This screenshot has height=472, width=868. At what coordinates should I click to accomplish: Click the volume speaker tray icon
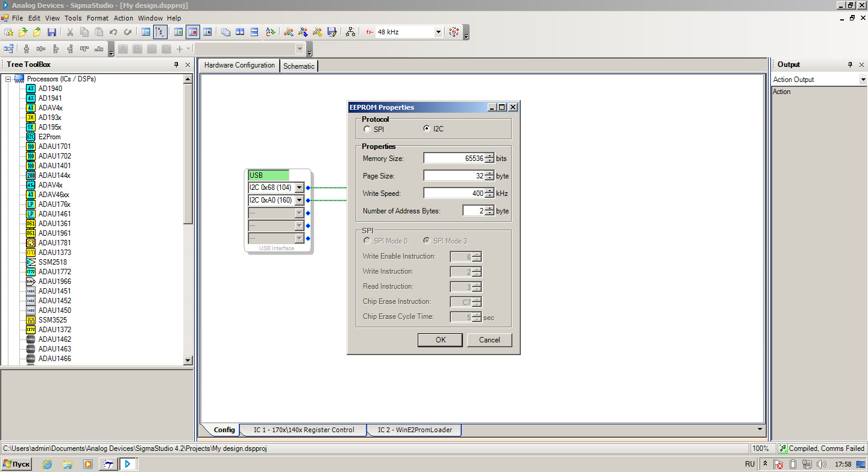pos(820,464)
